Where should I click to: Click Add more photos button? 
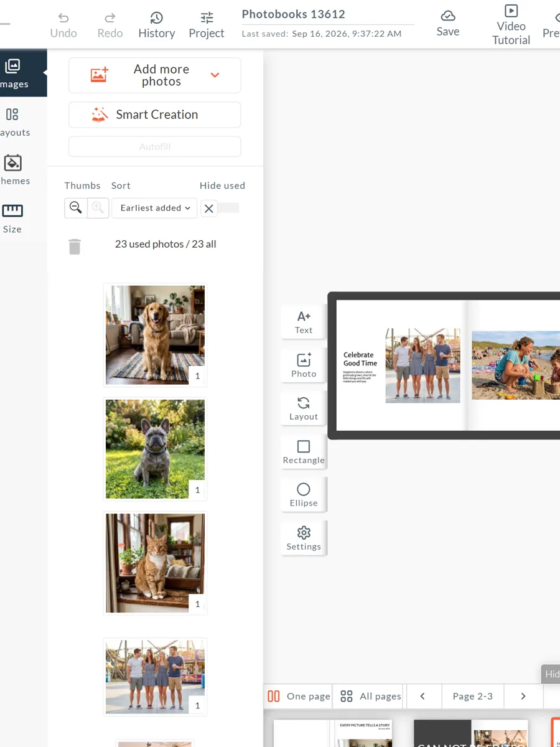click(x=155, y=75)
